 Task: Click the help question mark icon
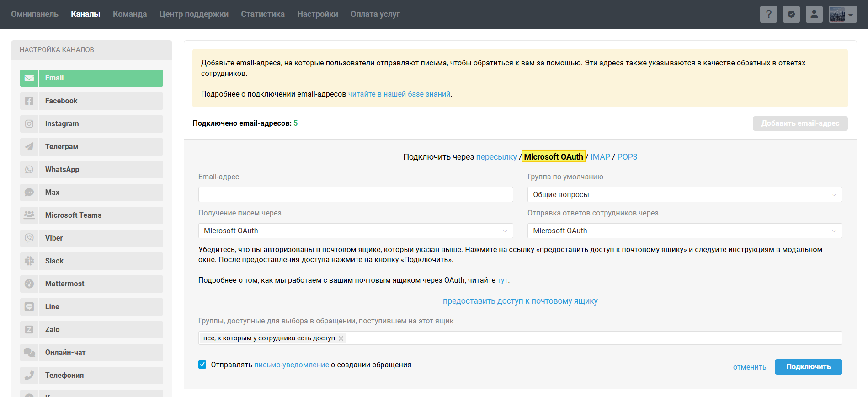pos(768,14)
